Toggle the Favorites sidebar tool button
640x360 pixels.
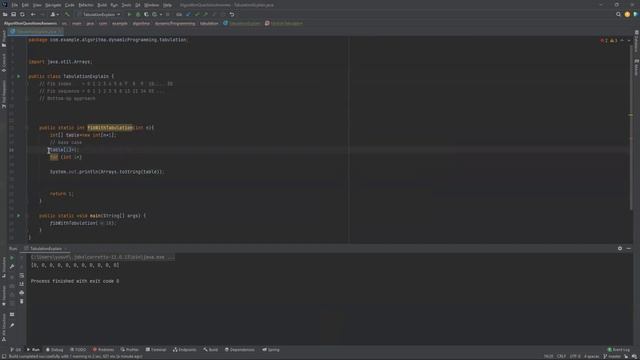coord(4,296)
